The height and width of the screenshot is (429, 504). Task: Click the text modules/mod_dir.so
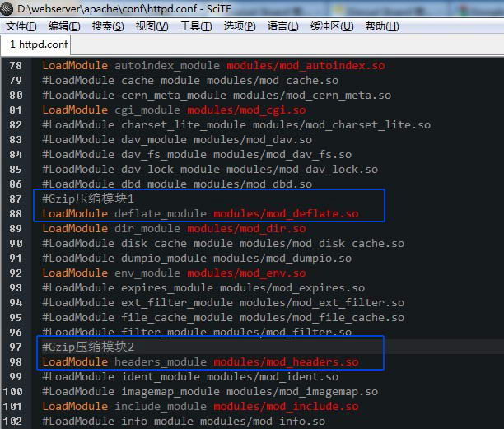click(246, 228)
